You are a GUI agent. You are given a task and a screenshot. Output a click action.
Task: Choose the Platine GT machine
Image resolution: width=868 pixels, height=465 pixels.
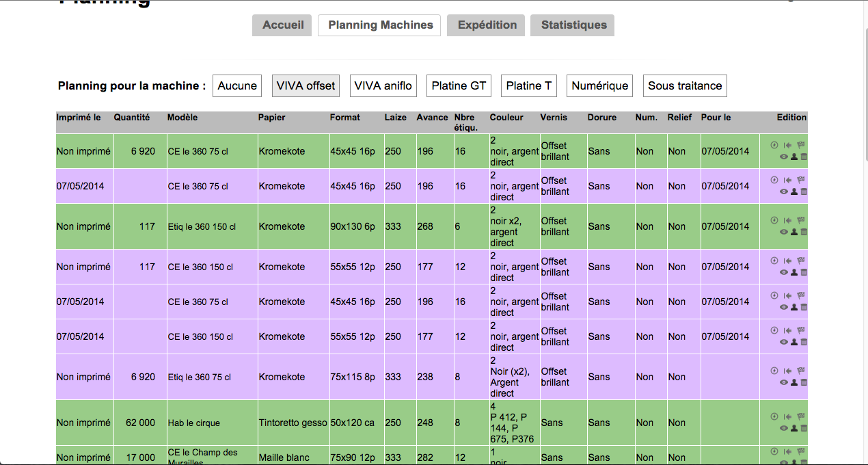click(459, 86)
